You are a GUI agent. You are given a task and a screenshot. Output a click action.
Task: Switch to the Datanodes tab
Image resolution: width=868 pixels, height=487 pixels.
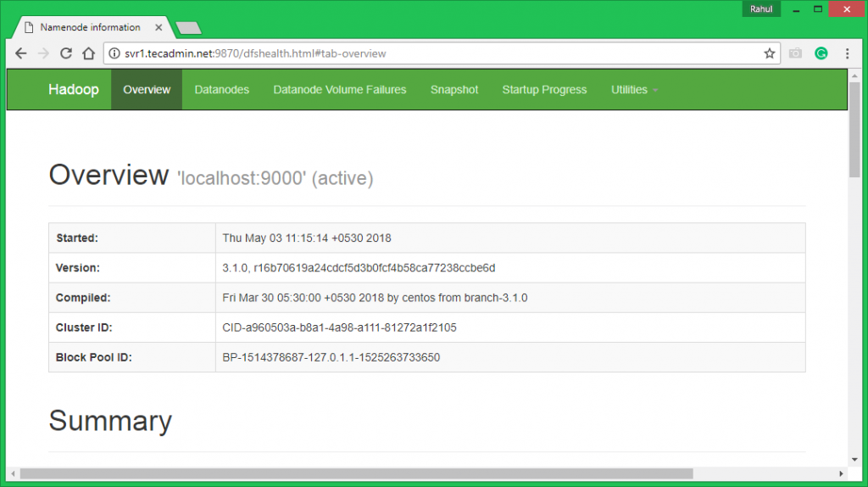click(221, 90)
